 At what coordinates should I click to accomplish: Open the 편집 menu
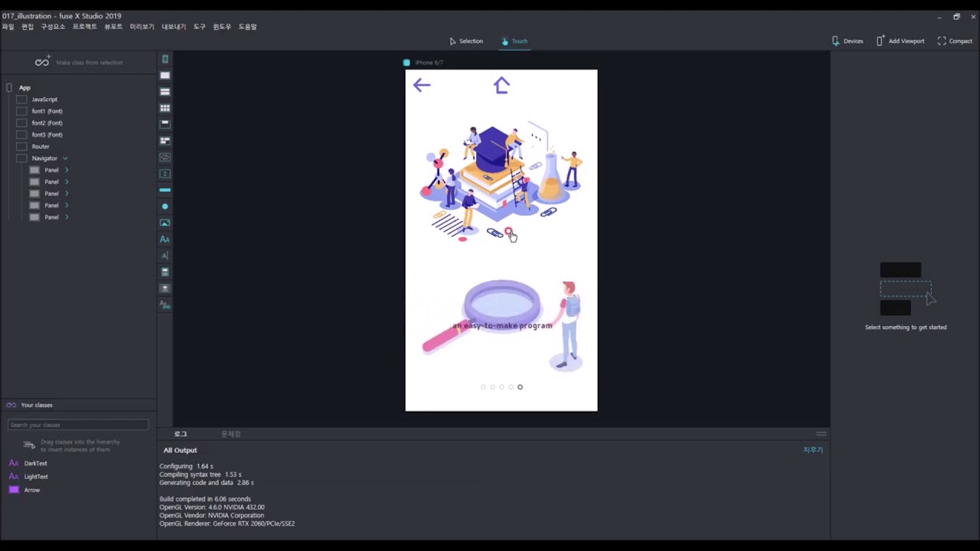point(28,27)
